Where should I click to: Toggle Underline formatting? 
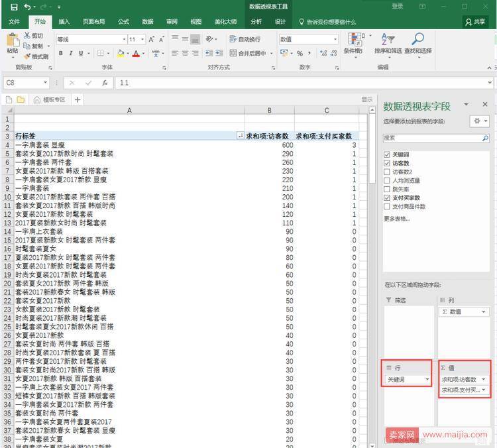[81, 53]
